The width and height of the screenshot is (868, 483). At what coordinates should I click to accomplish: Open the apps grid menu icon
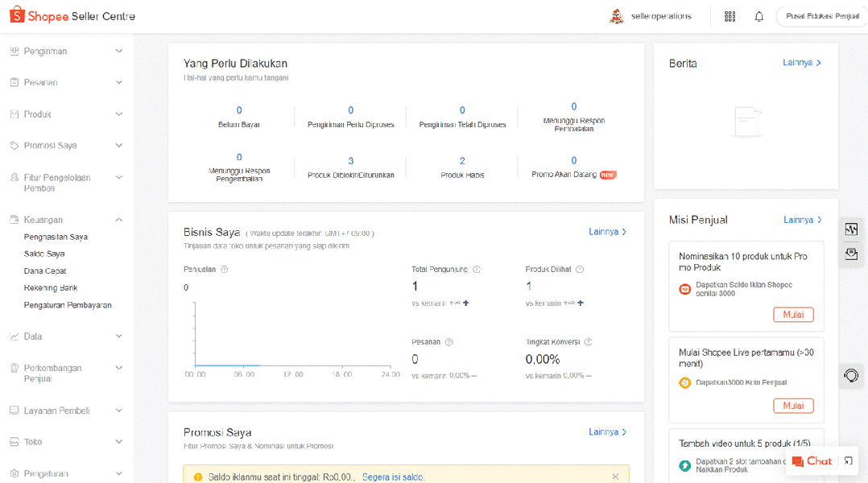click(x=730, y=16)
